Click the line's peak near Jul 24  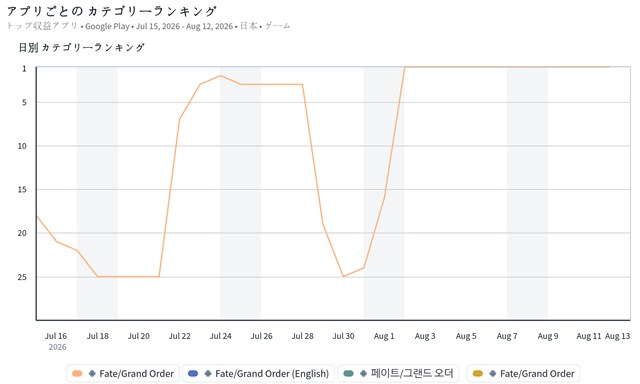tap(220, 75)
